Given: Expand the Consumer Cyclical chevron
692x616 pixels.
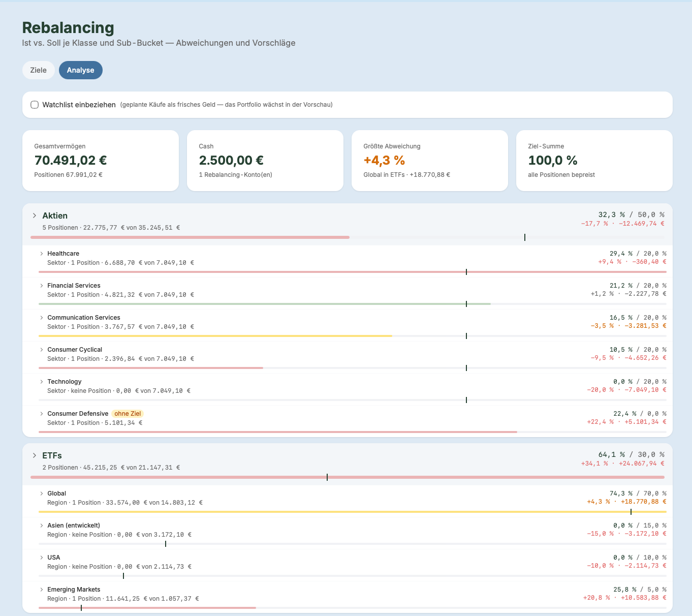Looking at the screenshot, I should 42,350.
